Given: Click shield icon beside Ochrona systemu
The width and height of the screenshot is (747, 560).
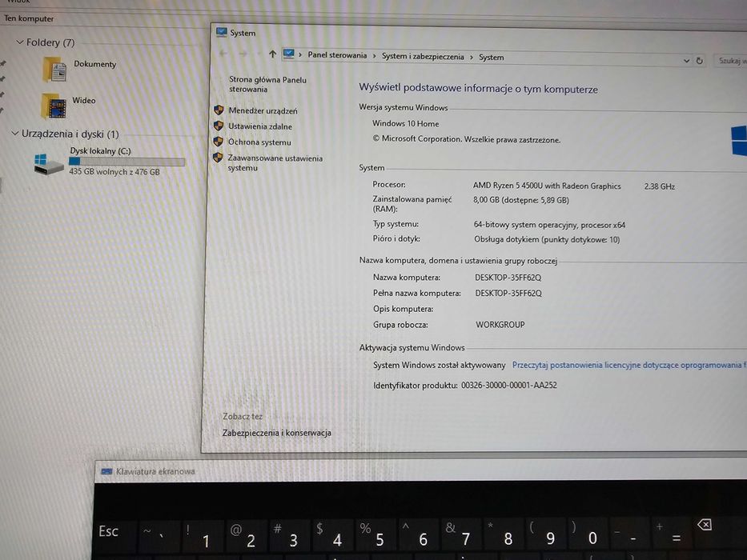Looking at the screenshot, I should pos(219,142).
